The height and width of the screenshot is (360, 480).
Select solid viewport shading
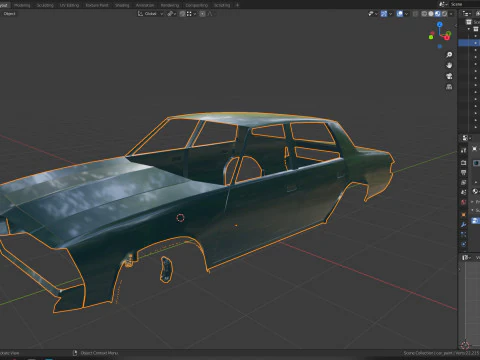click(431, 14)
